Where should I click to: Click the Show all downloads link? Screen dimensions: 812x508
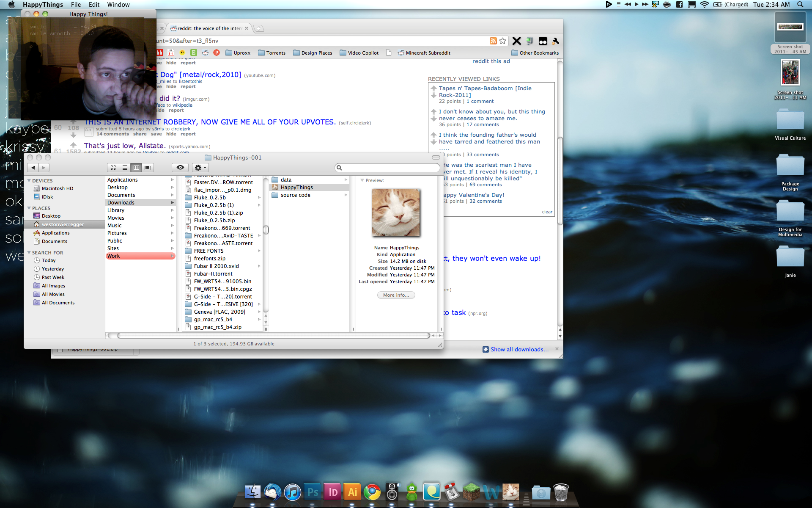point(519,349)
